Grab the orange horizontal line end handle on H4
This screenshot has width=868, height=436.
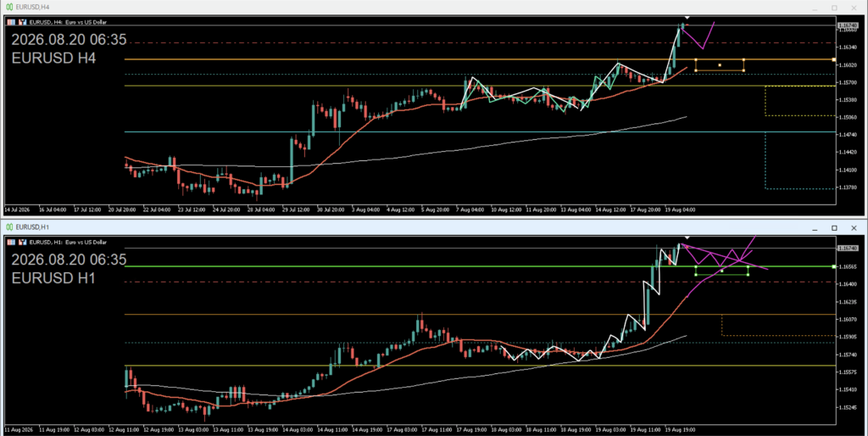pyautogui.click(x=834, y=59)
